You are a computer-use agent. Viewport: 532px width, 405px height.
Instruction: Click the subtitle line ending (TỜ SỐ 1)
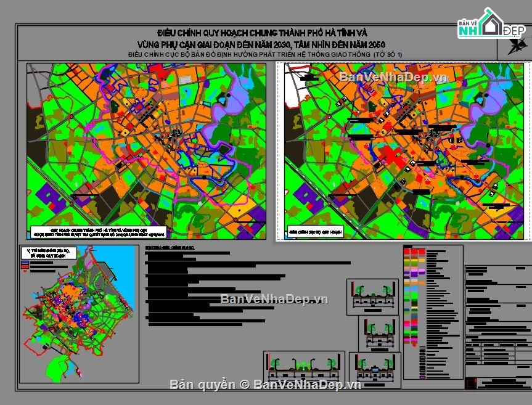click(x=265, y=54)
